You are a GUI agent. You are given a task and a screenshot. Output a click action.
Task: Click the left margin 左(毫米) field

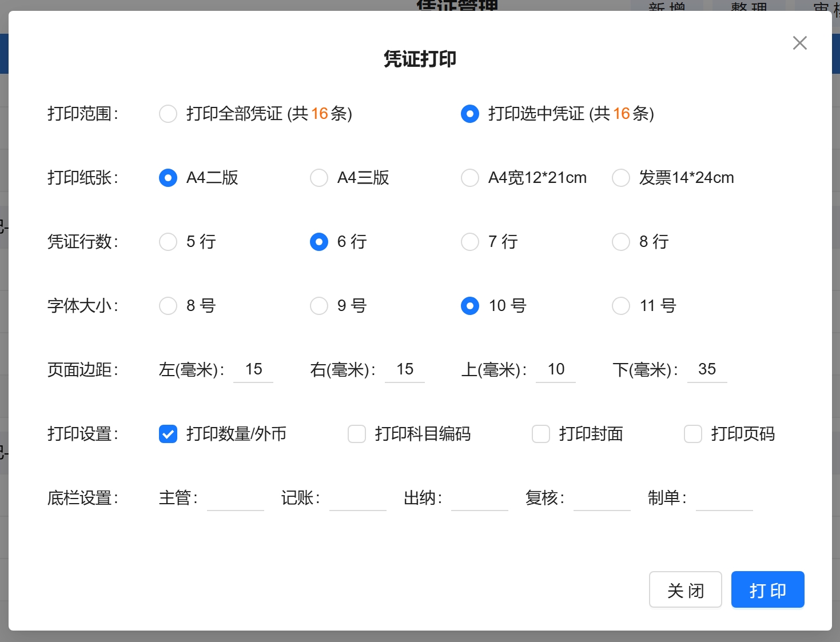[253, 370]
